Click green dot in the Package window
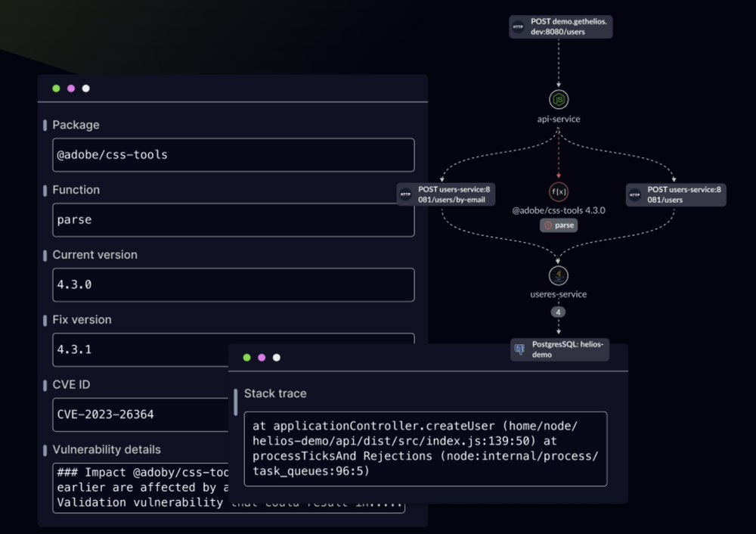This screenshot has width=756, height=534. click(57, 88)
